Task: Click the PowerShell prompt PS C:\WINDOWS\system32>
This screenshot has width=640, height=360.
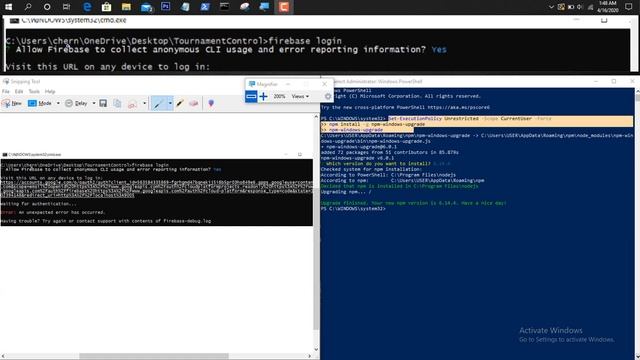Action: pyautogui.click(x=353, y=209)
